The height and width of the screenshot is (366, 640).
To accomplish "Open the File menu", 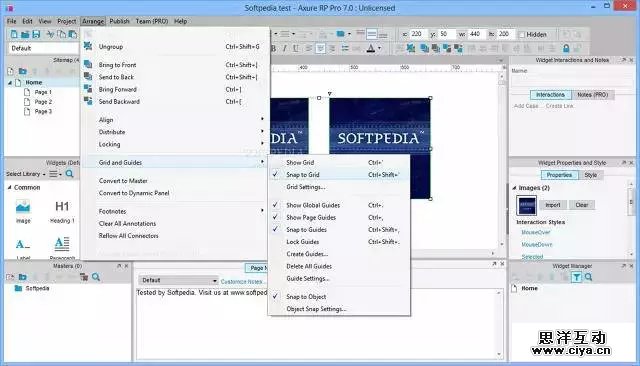I will click(x=11, y=21).
